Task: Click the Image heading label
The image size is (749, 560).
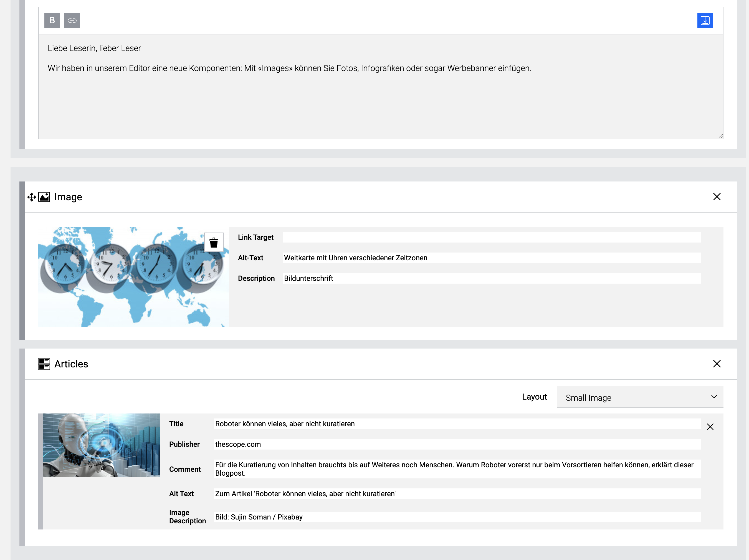Action: click(x=68, y=197)
